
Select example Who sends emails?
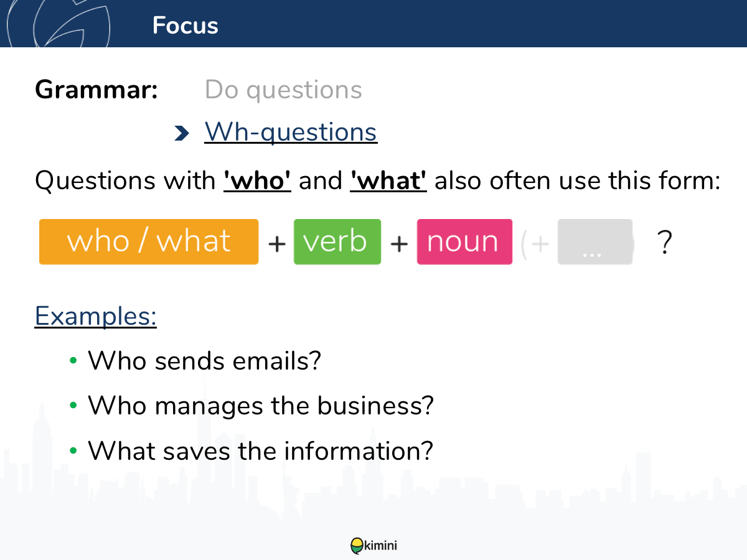point(204,360)
